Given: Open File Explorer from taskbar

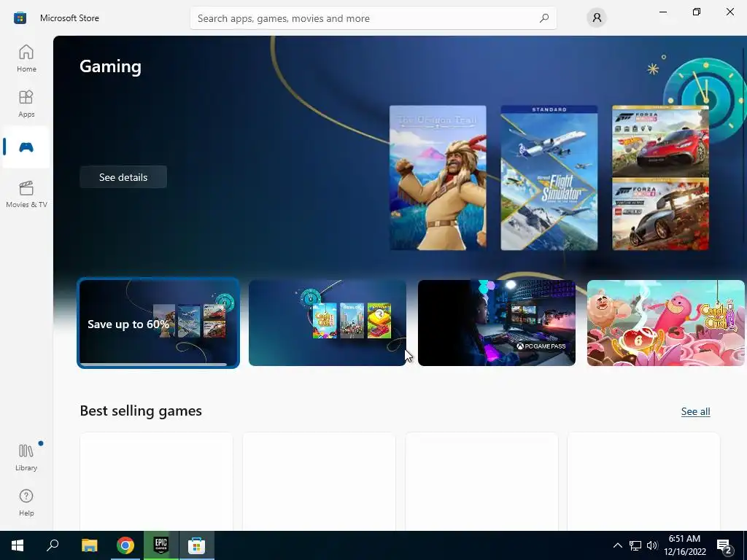Looking at the screenshot, I should pos(89,545).
